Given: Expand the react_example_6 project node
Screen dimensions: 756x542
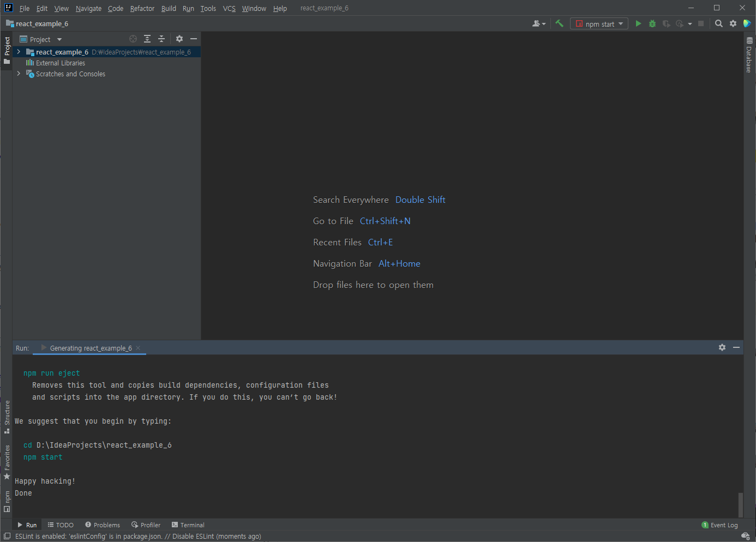Looking at the screenshot, I should click(x=18, y=52).
